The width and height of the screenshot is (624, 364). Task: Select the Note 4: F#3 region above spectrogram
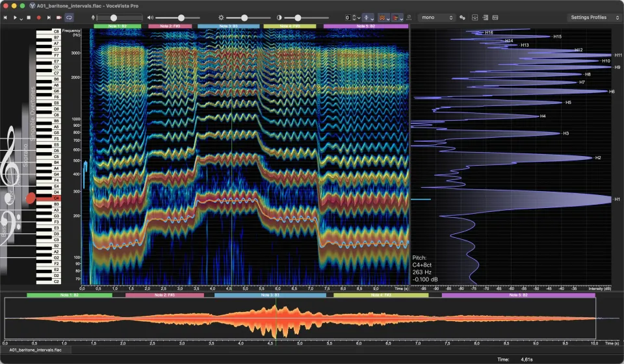coord(290,26)
